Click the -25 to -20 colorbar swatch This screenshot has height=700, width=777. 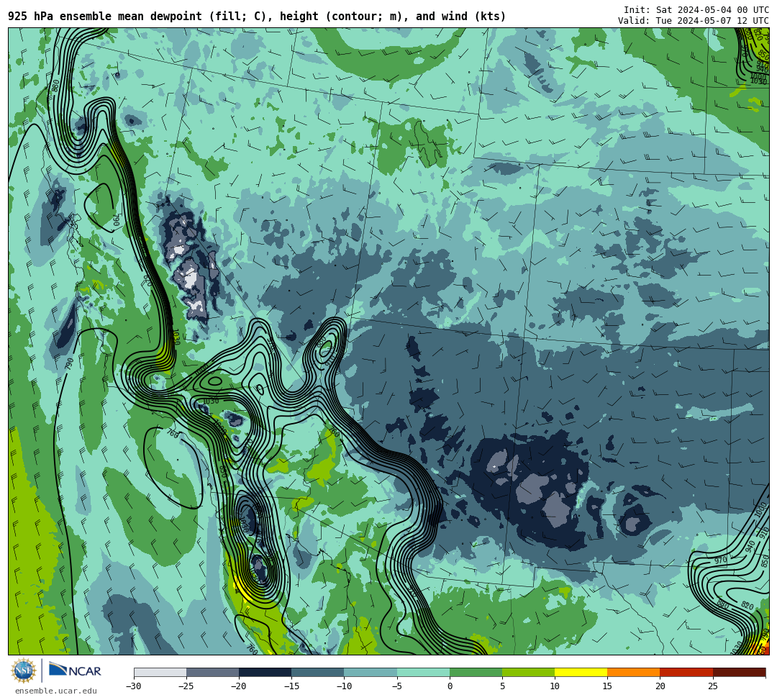tap(212, 672)
